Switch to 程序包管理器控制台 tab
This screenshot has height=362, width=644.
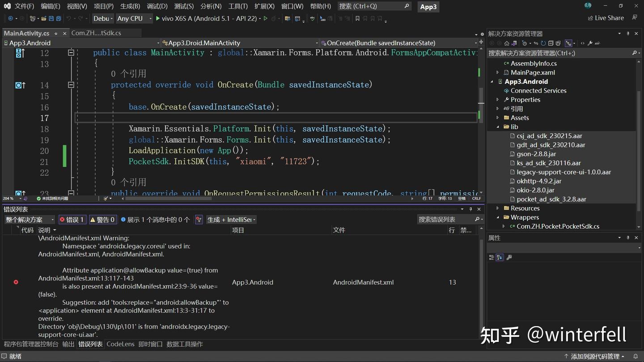click(31, 344)
